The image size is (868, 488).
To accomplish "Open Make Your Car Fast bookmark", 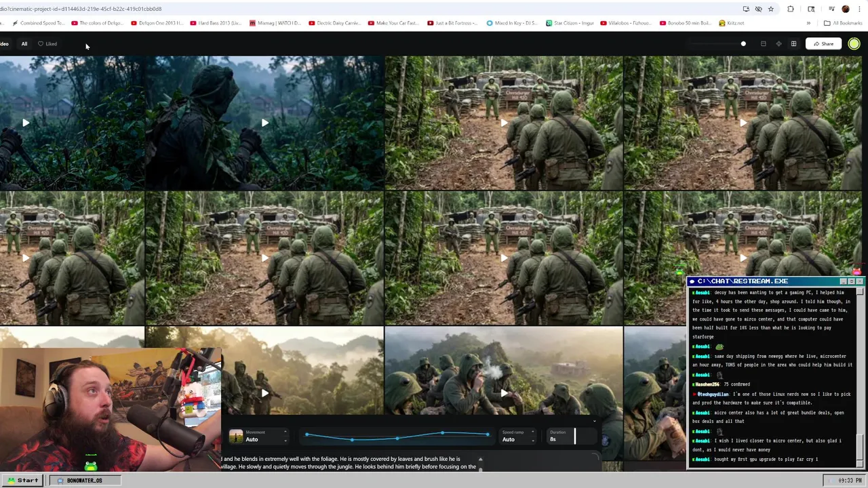I will pos(394,23).
